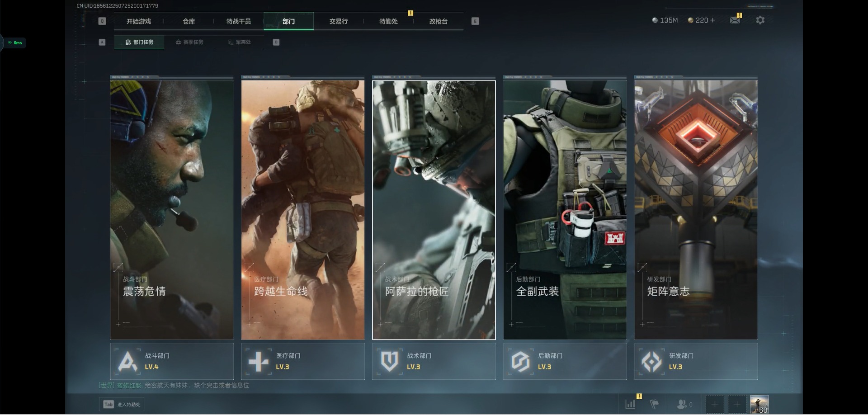Image resolution: width=868 pixels, height=415 pixels.
Task: Click the 战斗部门 emblem icon
Action: pos(127,362)
